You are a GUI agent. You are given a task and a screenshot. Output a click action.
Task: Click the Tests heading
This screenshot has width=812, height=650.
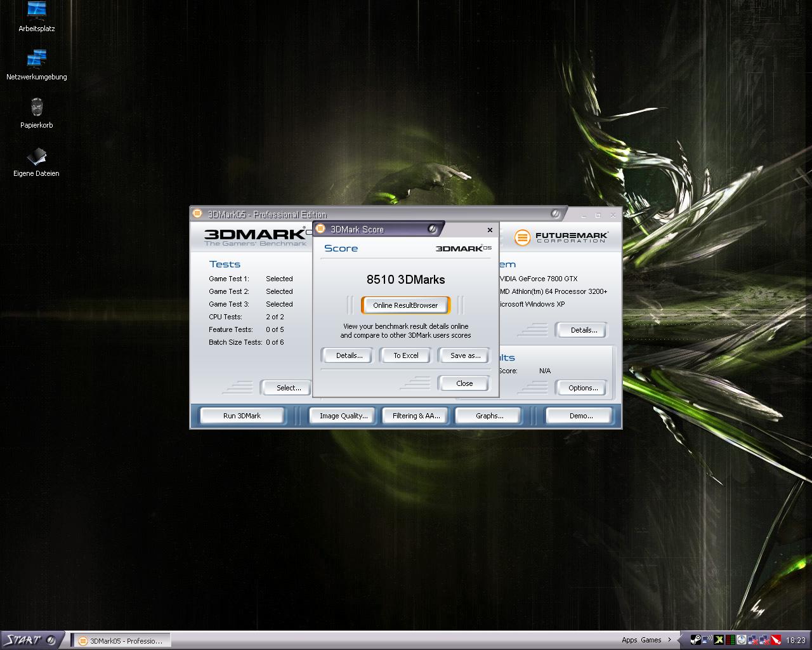click(x=225, y=264)
